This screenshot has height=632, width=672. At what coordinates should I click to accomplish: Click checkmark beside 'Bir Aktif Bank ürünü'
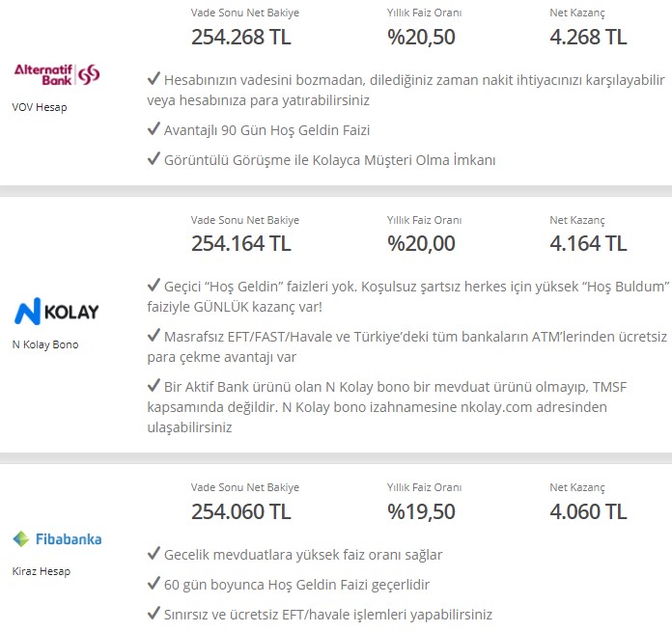(x=154, y=386)
